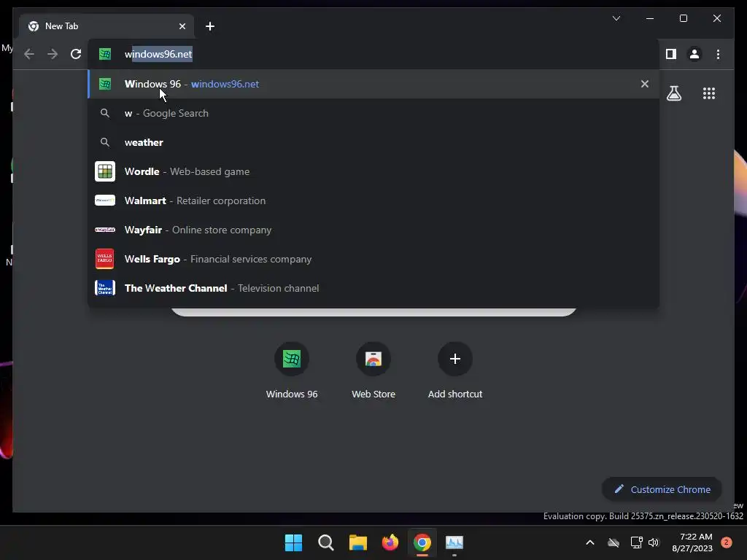
Task: Choose The Weather Channel suggestion
Action: tap(373, 288)
